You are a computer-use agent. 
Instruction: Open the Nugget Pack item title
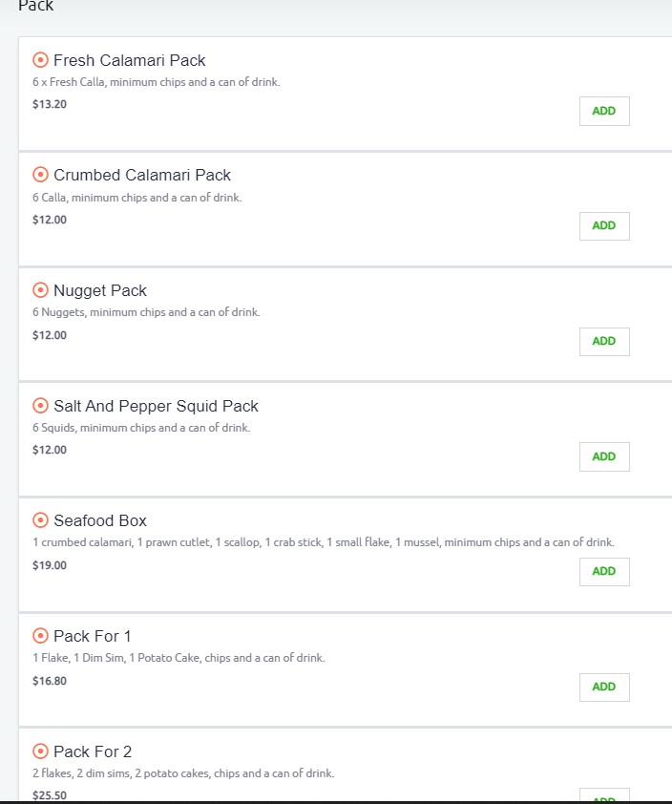tap(100, 290)
